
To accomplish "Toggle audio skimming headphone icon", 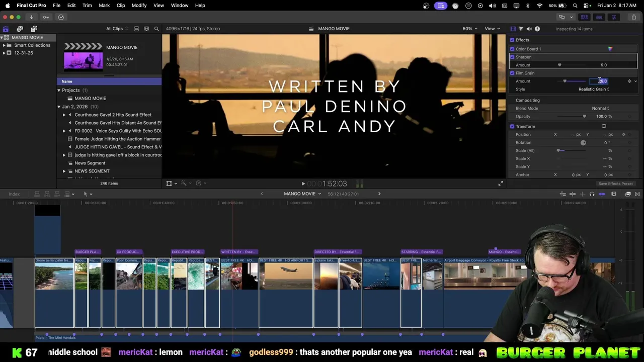I will pos(592,194).
